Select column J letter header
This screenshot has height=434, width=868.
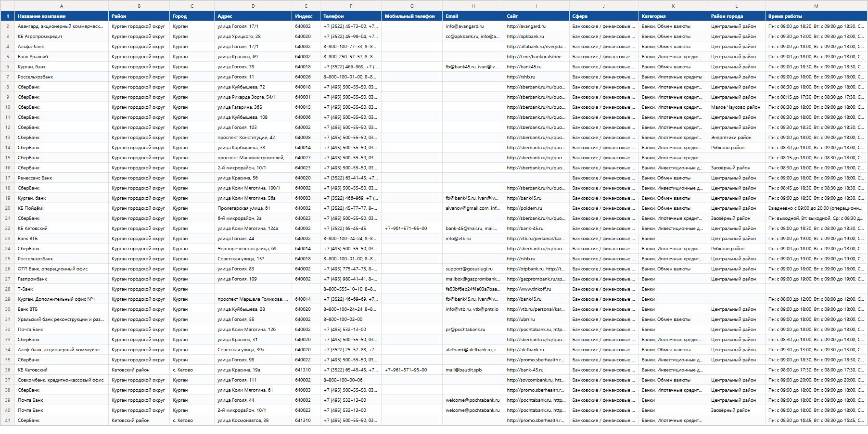click(604, 6)
